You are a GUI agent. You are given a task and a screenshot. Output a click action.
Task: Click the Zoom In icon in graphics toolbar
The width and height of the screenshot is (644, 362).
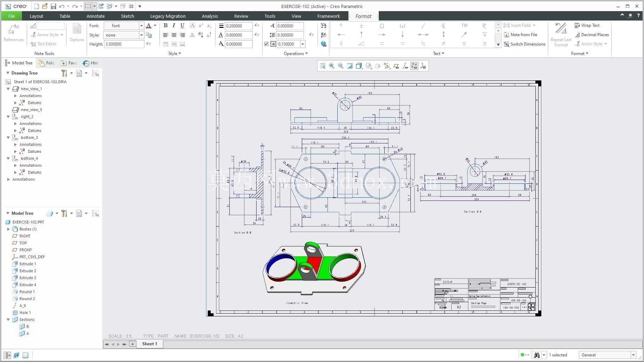pos(332,66)
